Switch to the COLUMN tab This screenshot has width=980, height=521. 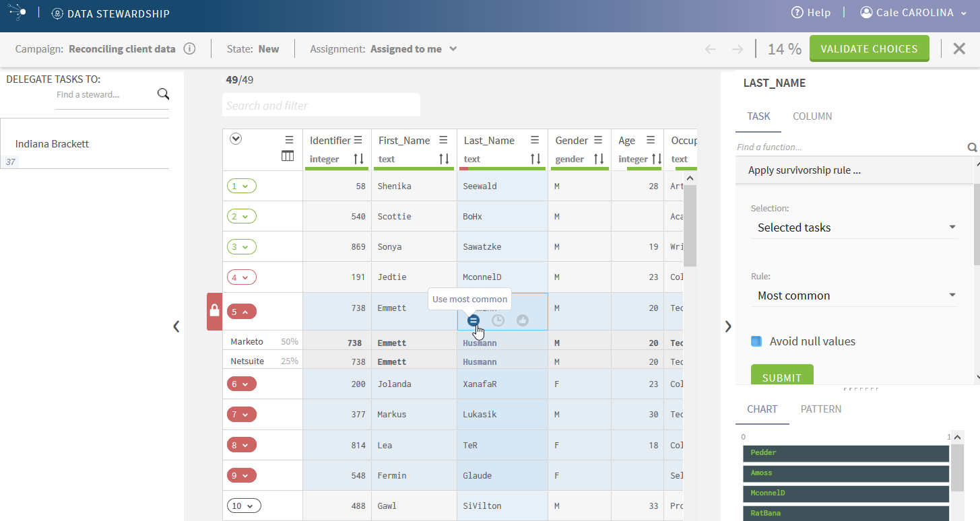point(812,116)
